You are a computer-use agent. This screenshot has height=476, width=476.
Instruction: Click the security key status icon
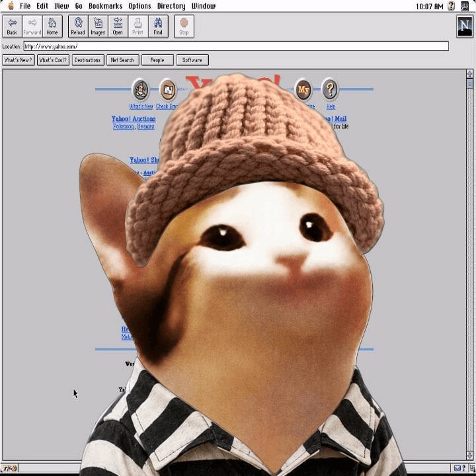[x=9, y=468]
